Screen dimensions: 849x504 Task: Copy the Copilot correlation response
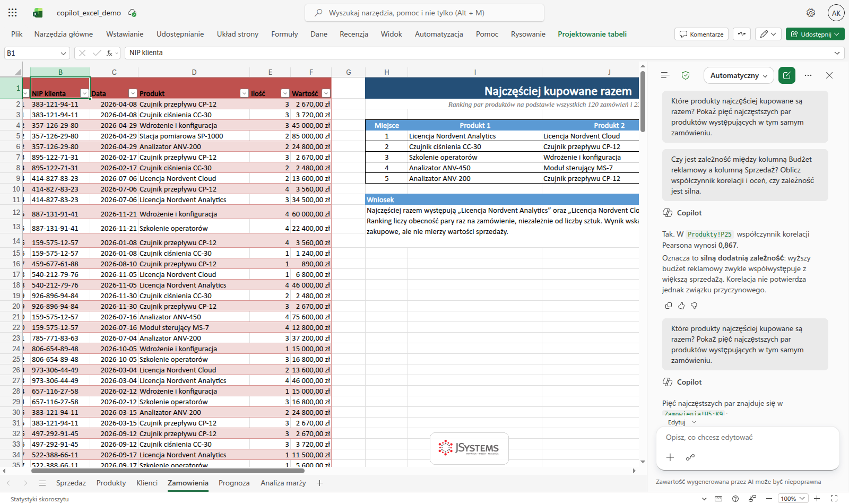(x=669, y=306)
